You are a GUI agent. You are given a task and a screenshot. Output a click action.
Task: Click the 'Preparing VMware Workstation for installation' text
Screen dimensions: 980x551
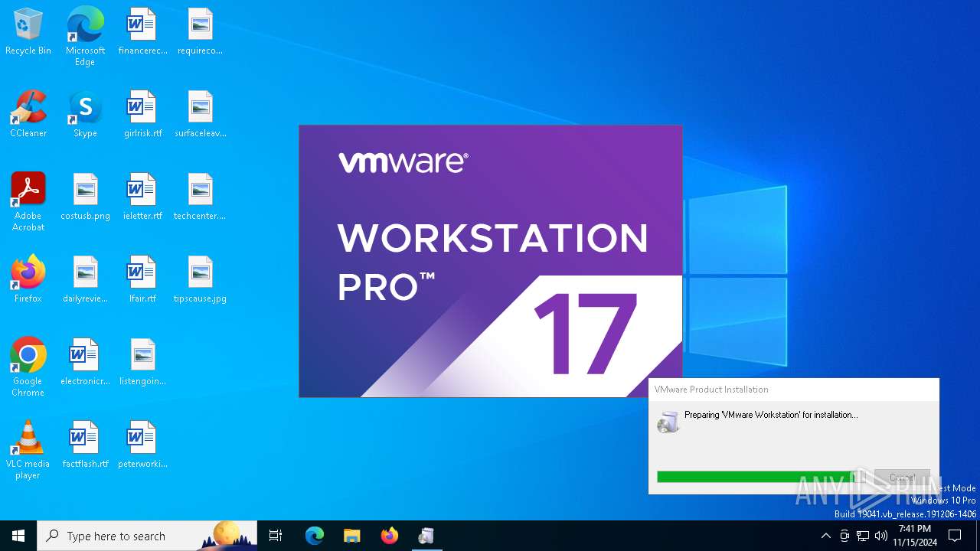[x=771, y=415]
